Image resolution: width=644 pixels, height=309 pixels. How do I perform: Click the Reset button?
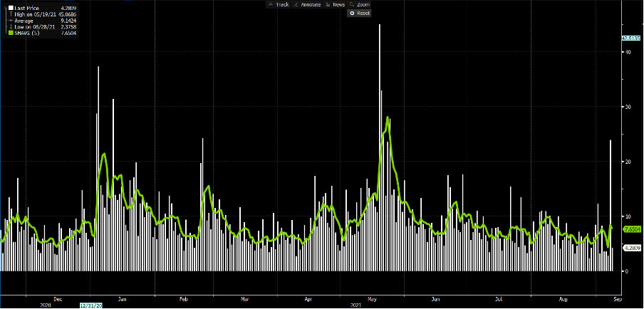click(x=360, y=13)
